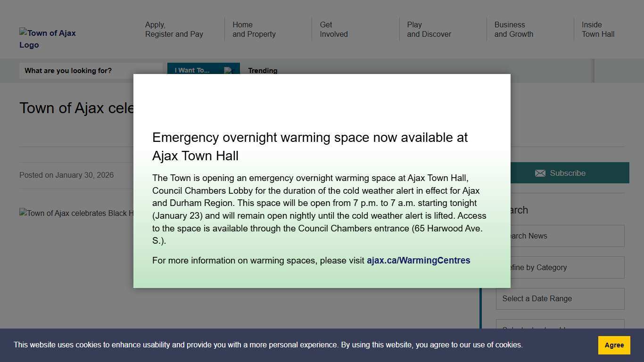
Task: Open the Business and Growth menu
Action: click(x=513, y=29)
